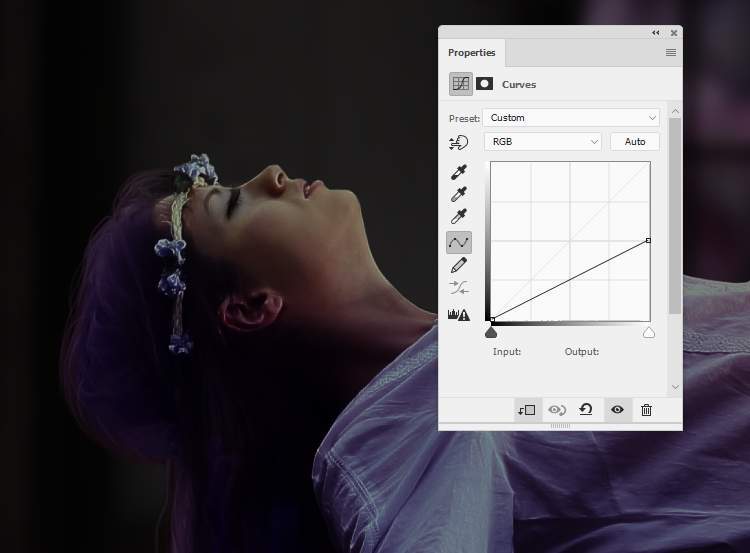Click view previous state icon
Screen dimensions: 750x553
pyautogui.click(x=557, y=410)
